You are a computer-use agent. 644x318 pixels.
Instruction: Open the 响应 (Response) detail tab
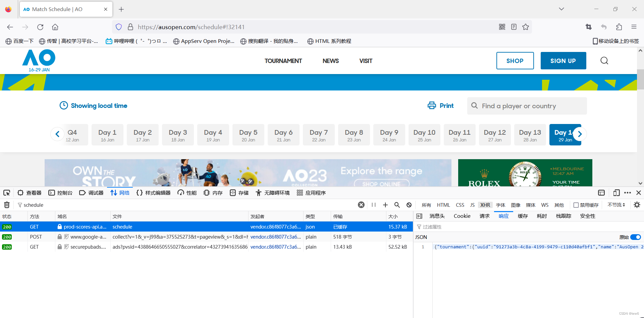(503, 216)
